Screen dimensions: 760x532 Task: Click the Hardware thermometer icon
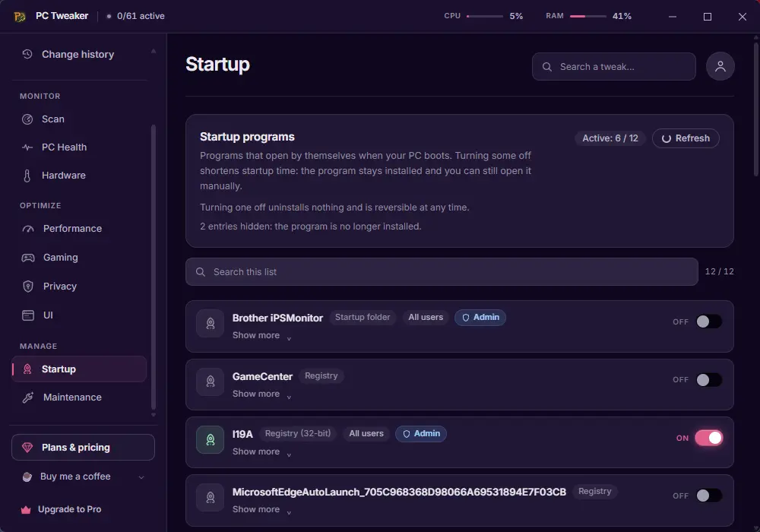(x=27, y=176)
